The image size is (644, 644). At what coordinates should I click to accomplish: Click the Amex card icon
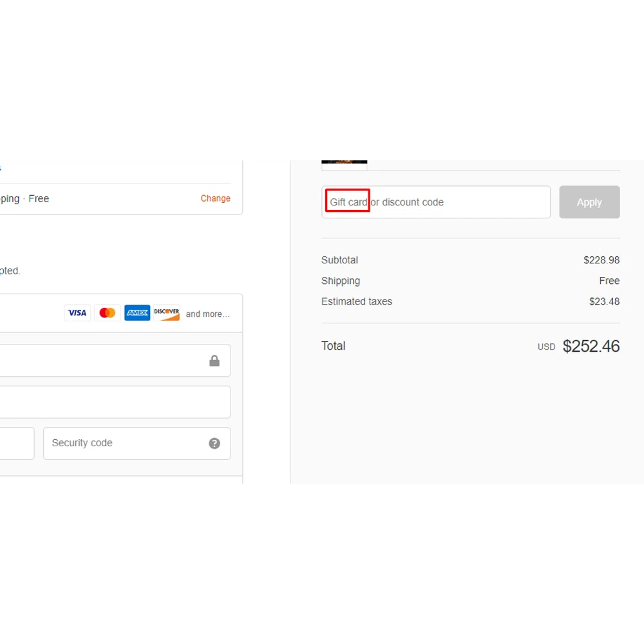tap(137, 312)
